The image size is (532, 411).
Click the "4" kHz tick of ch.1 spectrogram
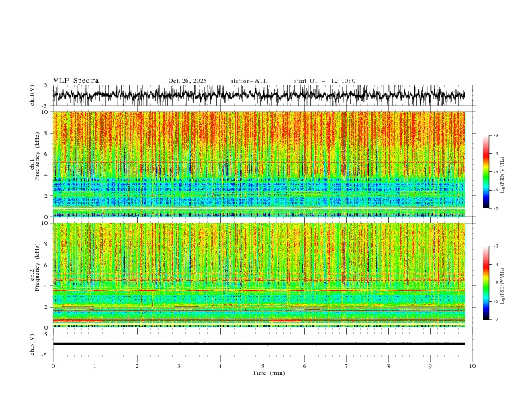click(46, 175)
